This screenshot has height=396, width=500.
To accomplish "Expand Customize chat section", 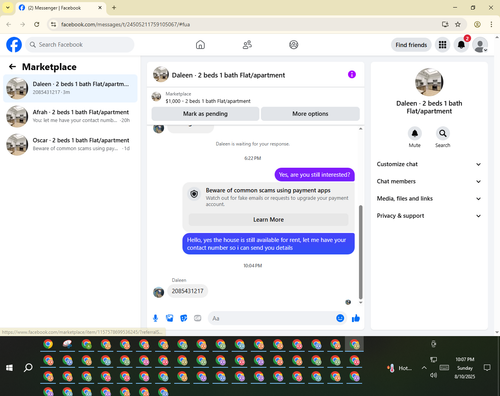I will click(429, 164).
